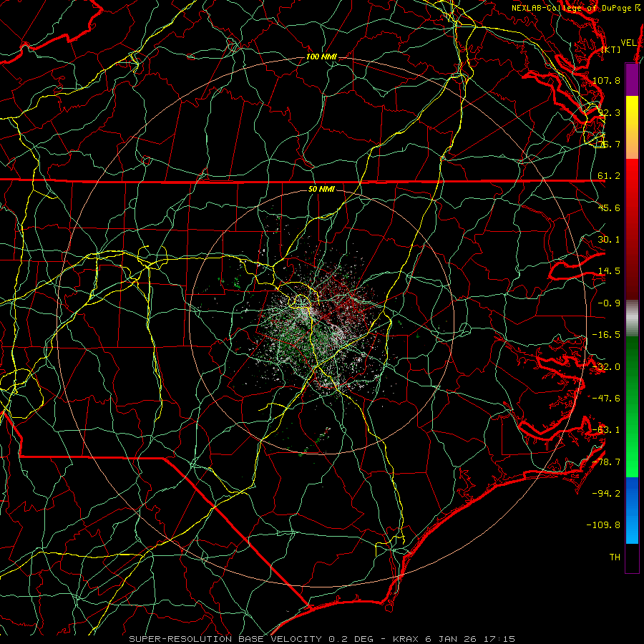This screenshot has width=644, height=644.
Task: Click the blue segment of the velocity color bar
Action: [x=632, y=510]
